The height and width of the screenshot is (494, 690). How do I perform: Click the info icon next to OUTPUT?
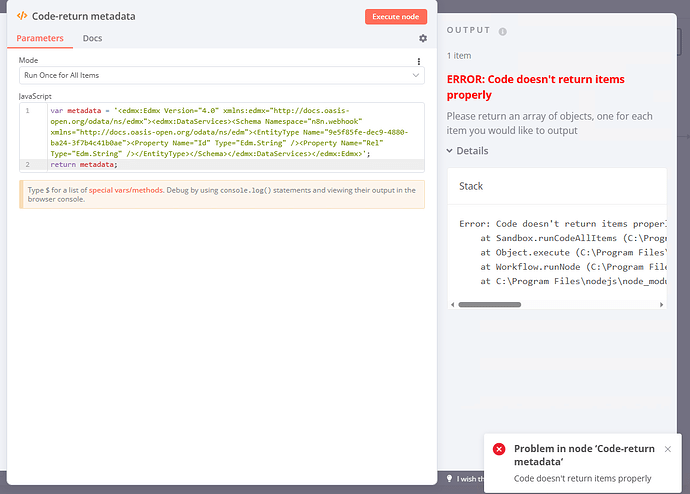(502, 31)
